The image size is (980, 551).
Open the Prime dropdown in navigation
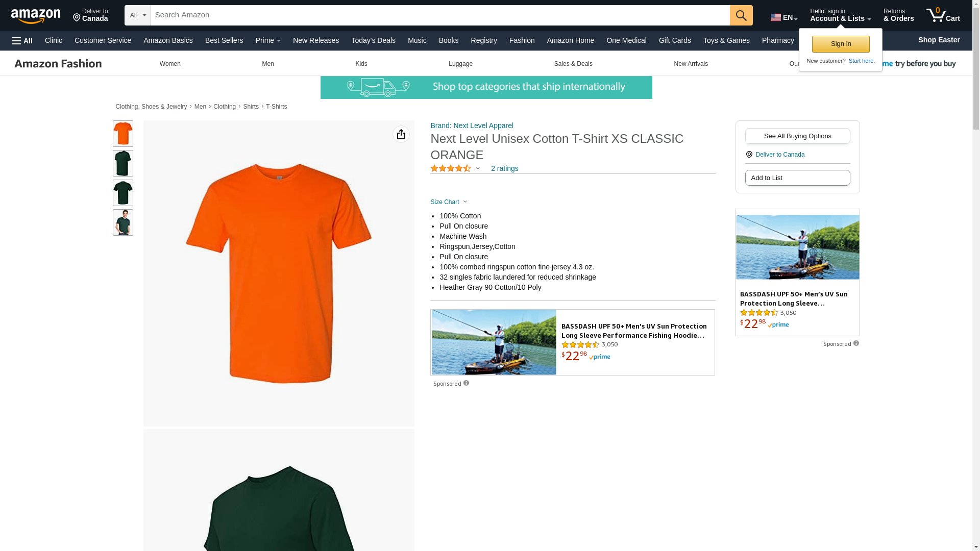[x=268, y=40]
